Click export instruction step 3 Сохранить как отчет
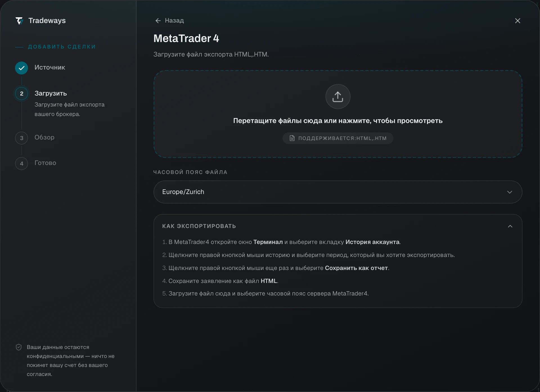The image size is (540, 392). (x=276, y=268)
